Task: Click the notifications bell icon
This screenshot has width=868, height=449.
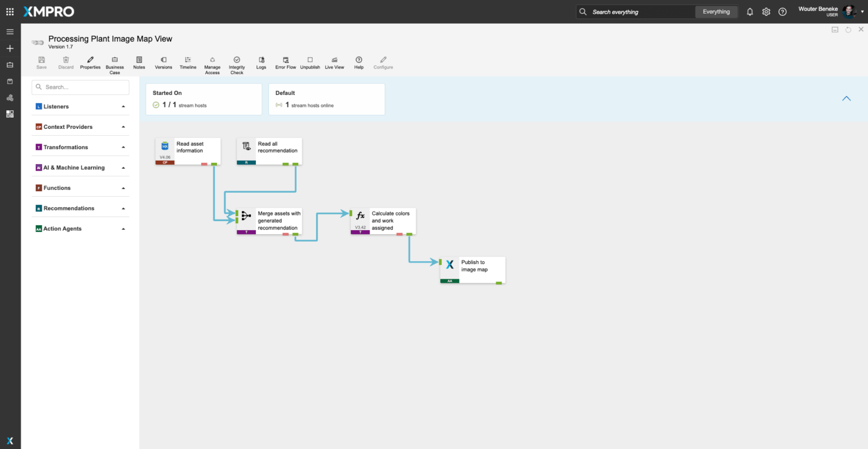Action: click(750, 12)
